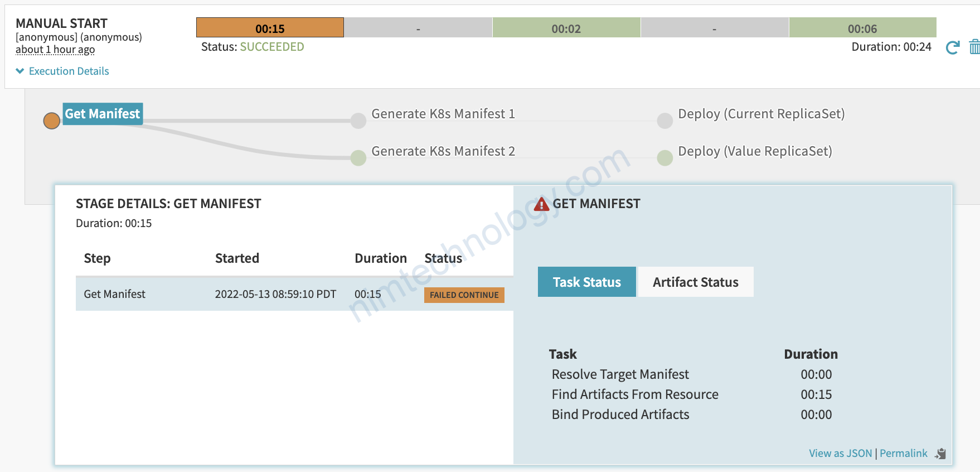Open the Artifact Status tab
The height and width of the screenshot is (472, 980).
[x=695, y=282]
